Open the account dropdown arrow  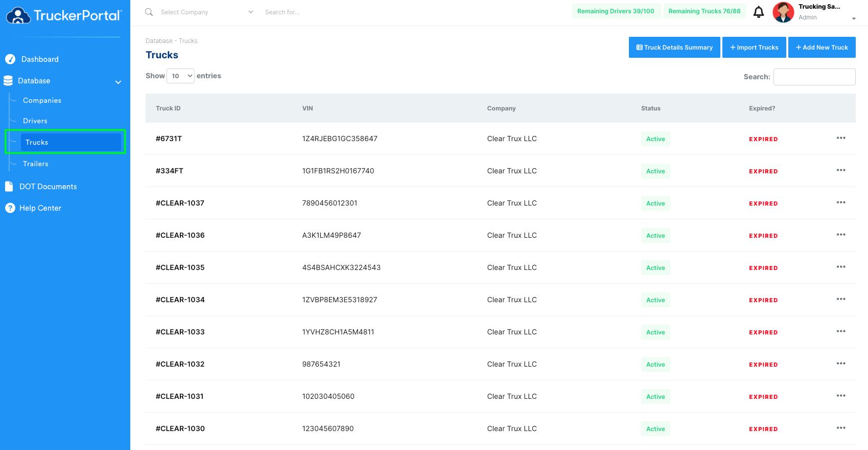[854, 18]
